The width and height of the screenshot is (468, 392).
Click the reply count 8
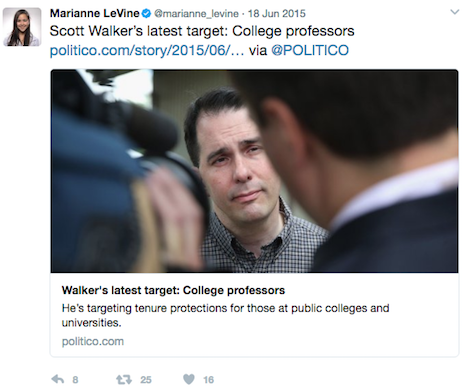tap(75, 380)
